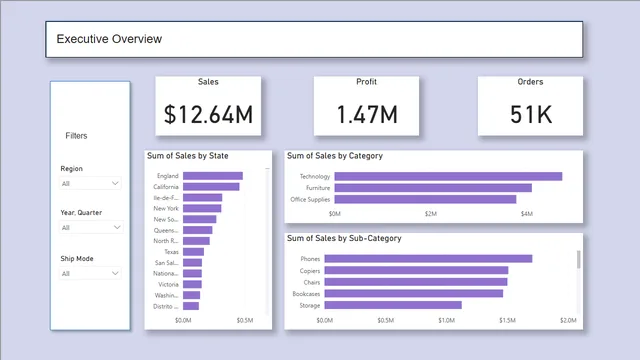Click the Phones bar in Sales by Sub-Category
The height and width of the screenshot is (360, 640).
[x=428, y=259]
